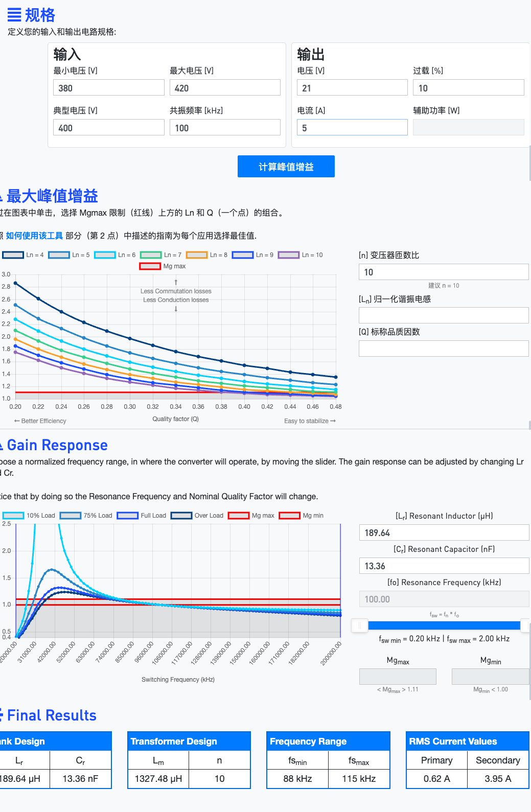Viewport: 531px width, 812px height.
Task: Toggle the 10% Load legend swatch
Action: point(13,516)
